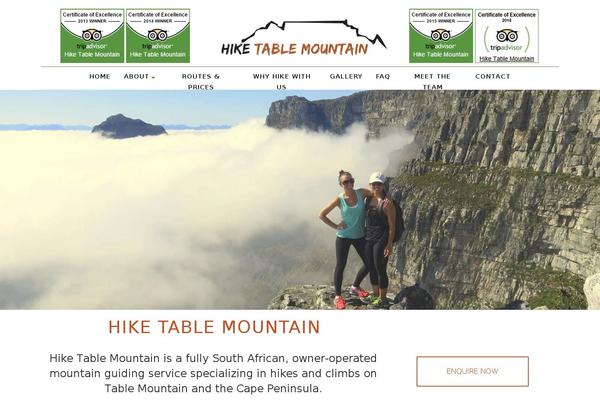Open Meet the Team page
Screen dimensions: 600x400
(432, 82)
